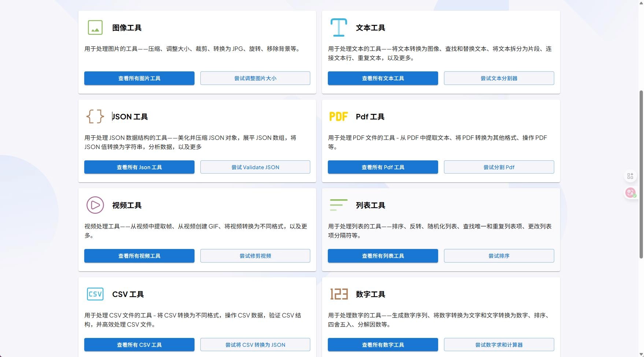Viewport: 644px width, 357px height.
Task: Click the green image tools icon
Action: [95, 27]
